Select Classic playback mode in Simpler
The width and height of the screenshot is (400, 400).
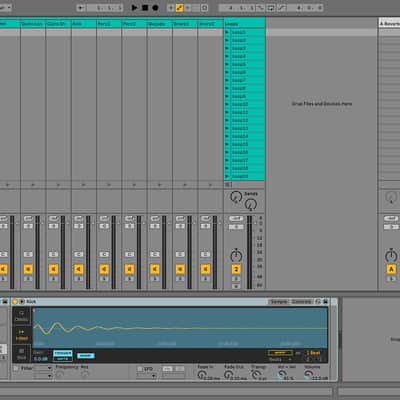tap(21, 316)
